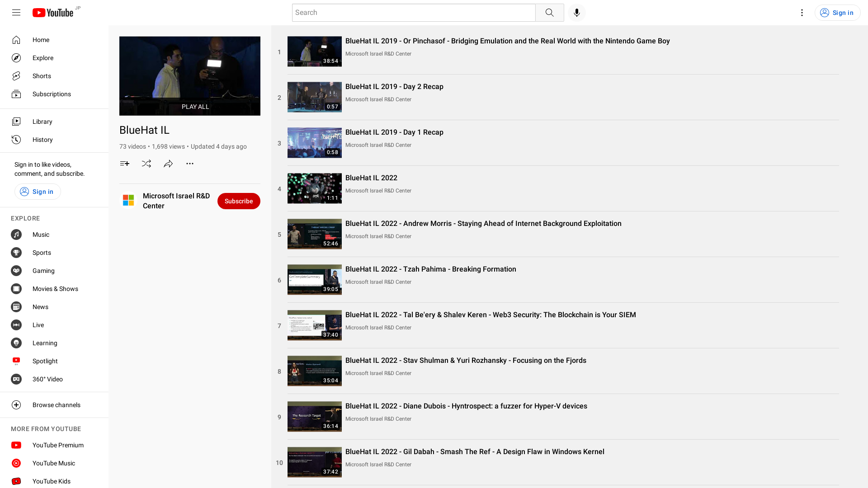The height and width of the screenshot is (488, 868).
Task: Open Library in sidebar
Action: click(54, 122)
